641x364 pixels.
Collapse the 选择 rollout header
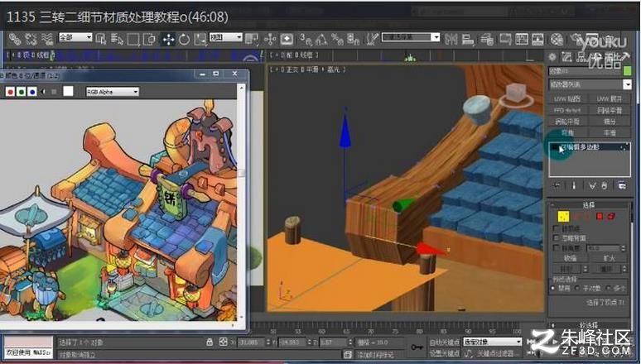click(589, 204)
